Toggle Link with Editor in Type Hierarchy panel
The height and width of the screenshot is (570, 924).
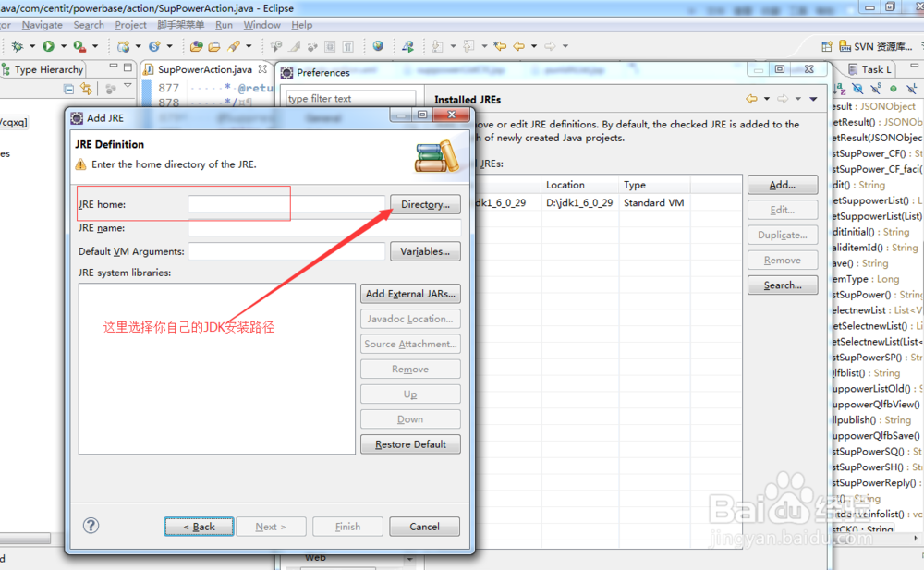[87, 89]
